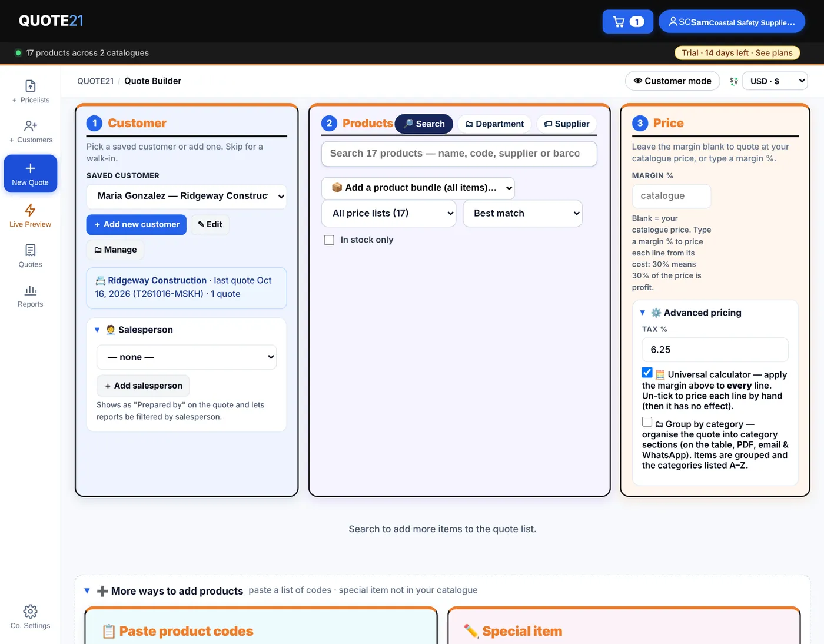
Task: Click Add new customer button
Action: click(137, 225)
